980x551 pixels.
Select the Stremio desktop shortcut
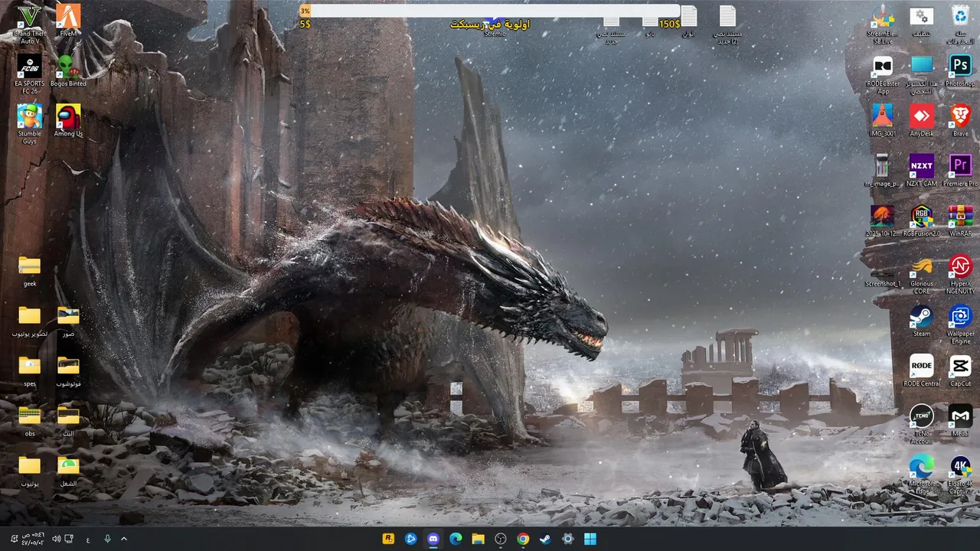pos(495,26)
